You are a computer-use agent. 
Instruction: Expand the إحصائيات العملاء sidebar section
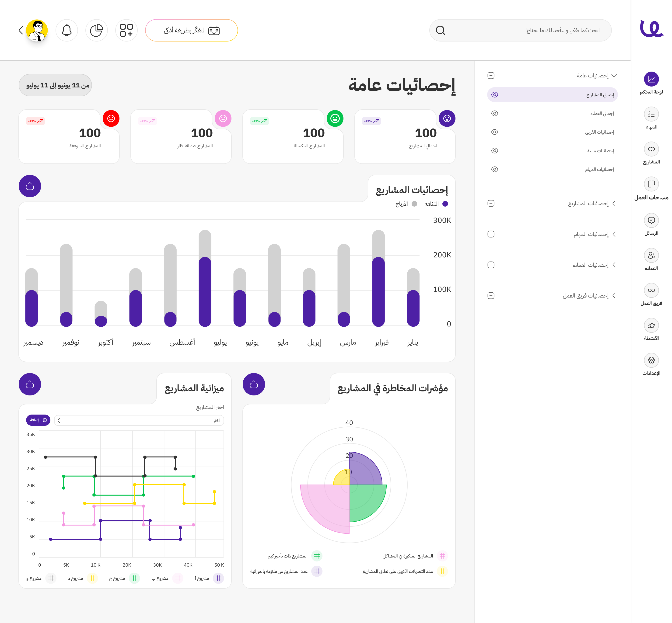(x=614, y=265)
